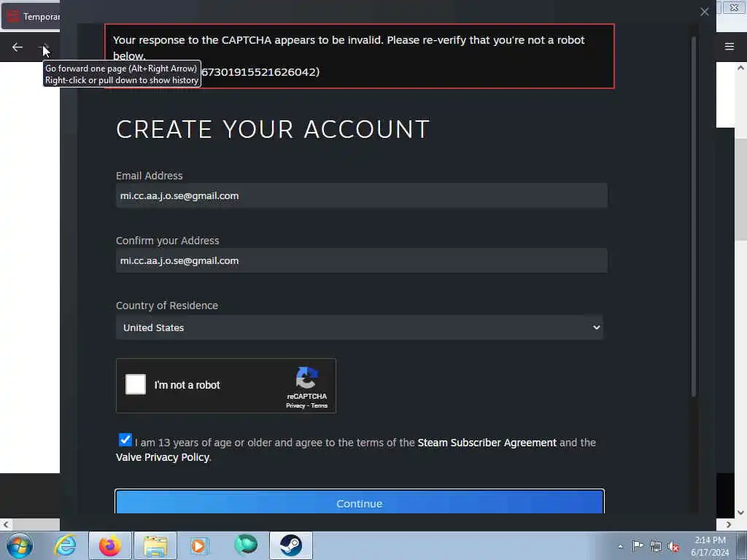Click the network tray icon
This screenshot has width=747, height=560.
coord(656,547)
